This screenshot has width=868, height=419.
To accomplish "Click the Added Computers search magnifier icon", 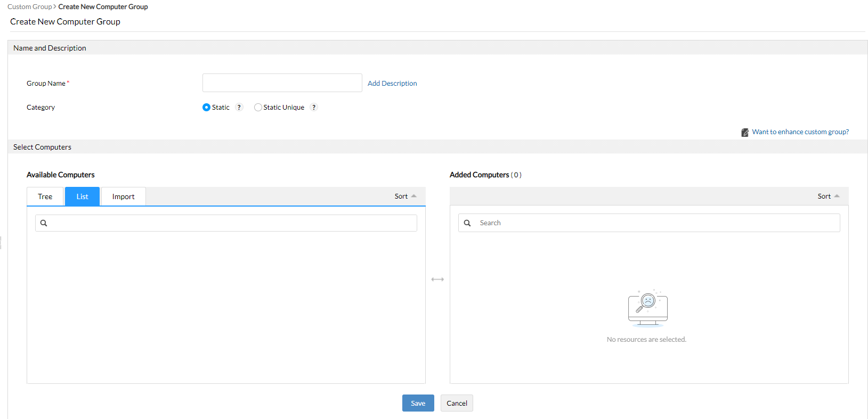I will click(x=467, y=223).
